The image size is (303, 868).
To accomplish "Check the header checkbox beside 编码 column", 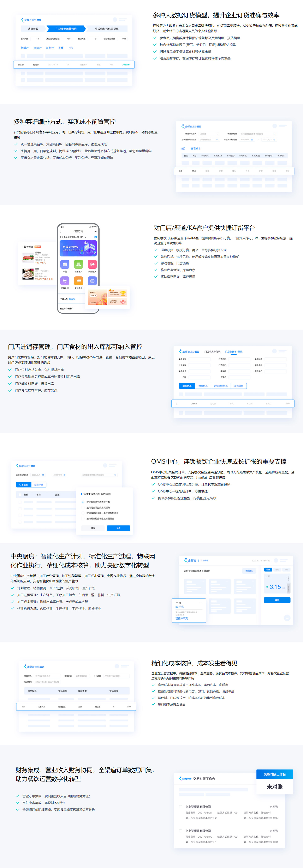I will [x=20, y=495].
